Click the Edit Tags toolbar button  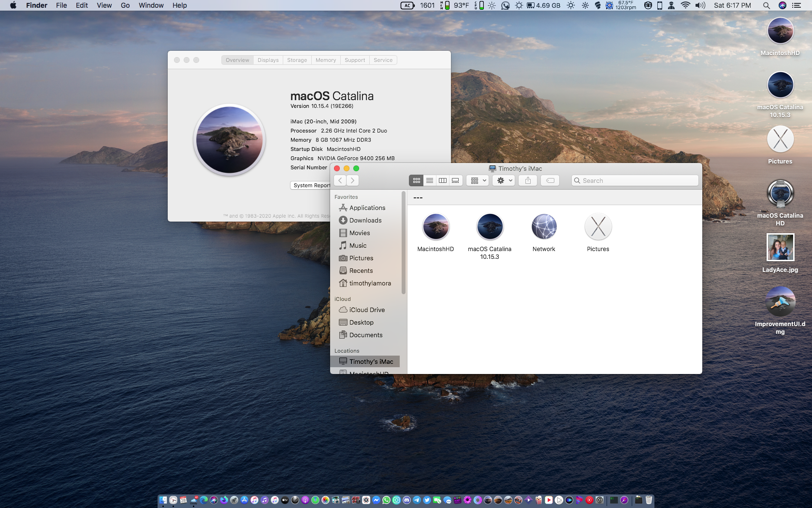click(x=550, y=180)
